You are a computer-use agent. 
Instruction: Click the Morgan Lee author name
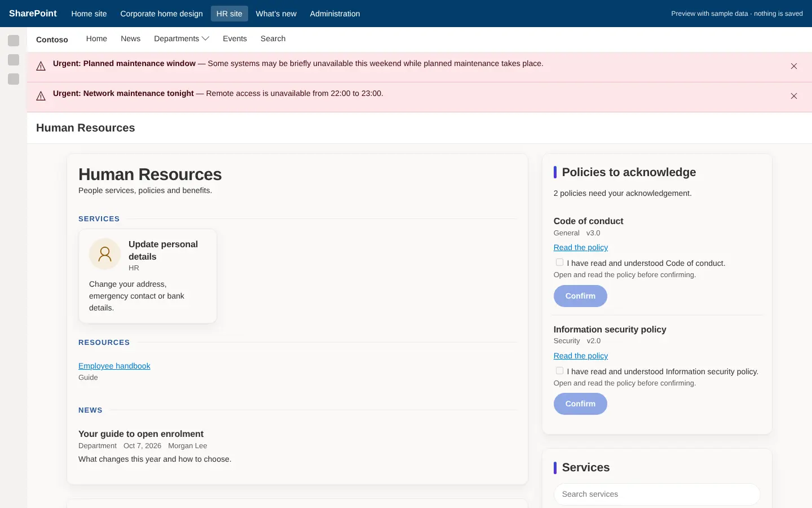[x=187, y=445]
